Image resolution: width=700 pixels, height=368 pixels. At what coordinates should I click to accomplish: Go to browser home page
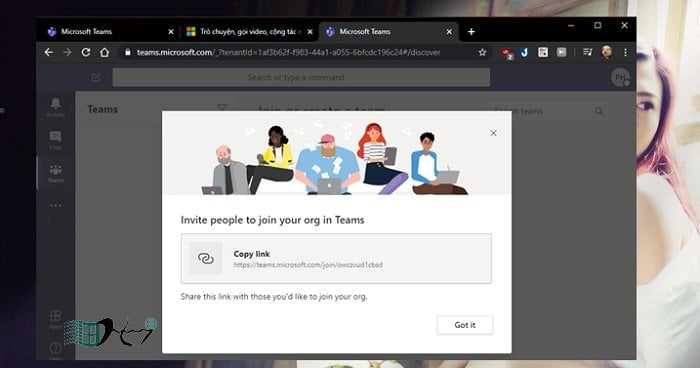click(x=104, y=53)
